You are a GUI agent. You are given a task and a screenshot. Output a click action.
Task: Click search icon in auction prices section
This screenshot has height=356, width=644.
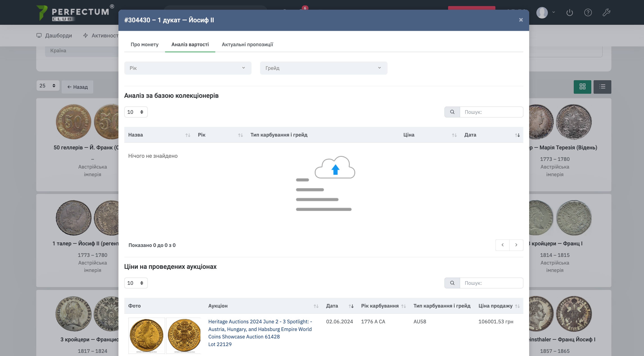pos(452,283)
